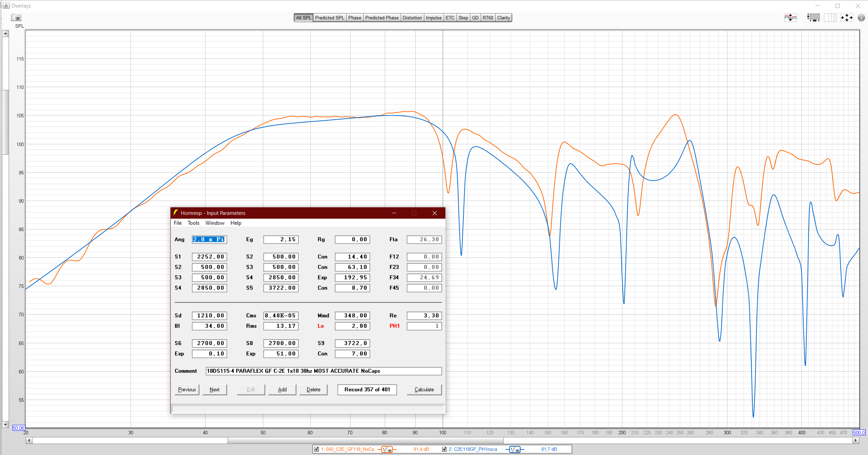Screen dimensions: 868x455
Task: Click the Record 357 of 401 box
Action: click(367, 390)
